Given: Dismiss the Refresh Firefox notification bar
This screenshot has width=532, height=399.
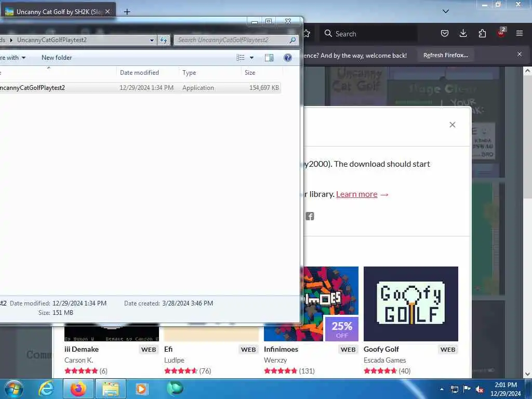Looking at the screenshot, I should 520,54.
